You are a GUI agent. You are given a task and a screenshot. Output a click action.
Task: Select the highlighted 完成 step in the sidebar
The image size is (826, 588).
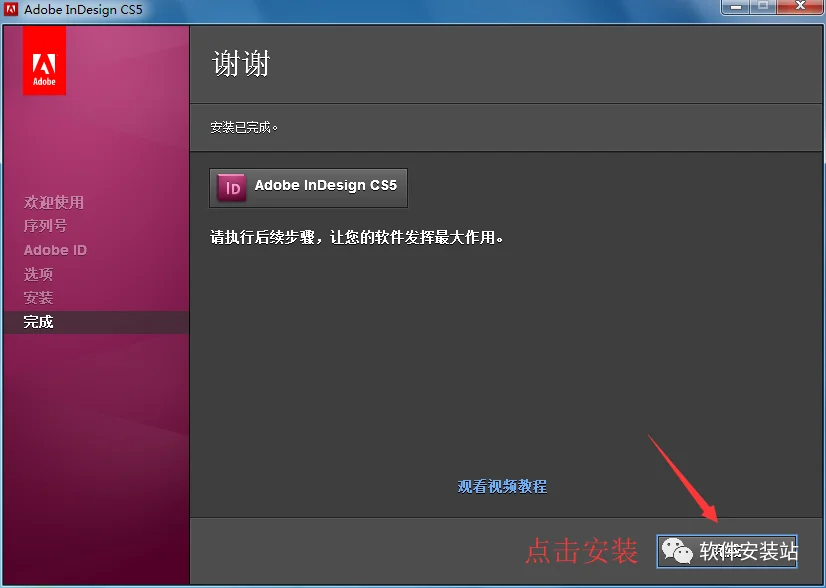tap(96, 322)
